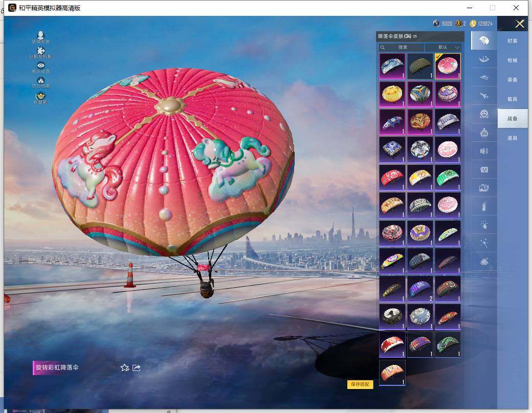Expand the 默认 sort dropdown
The width and height of the screenshot is (532, 413).
pos(442,47)
